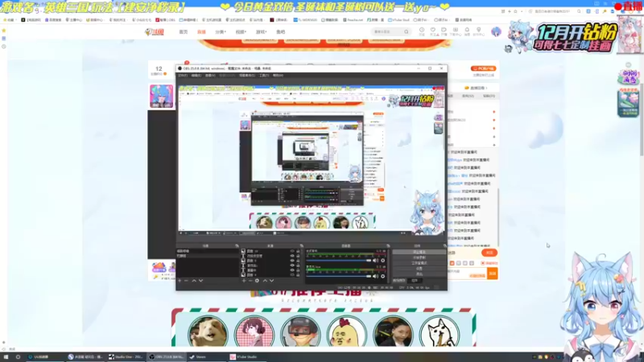This screenshot has width=644, height=362.
Task: Toggle lock on fifth source row
Action: tap(298, 270)
